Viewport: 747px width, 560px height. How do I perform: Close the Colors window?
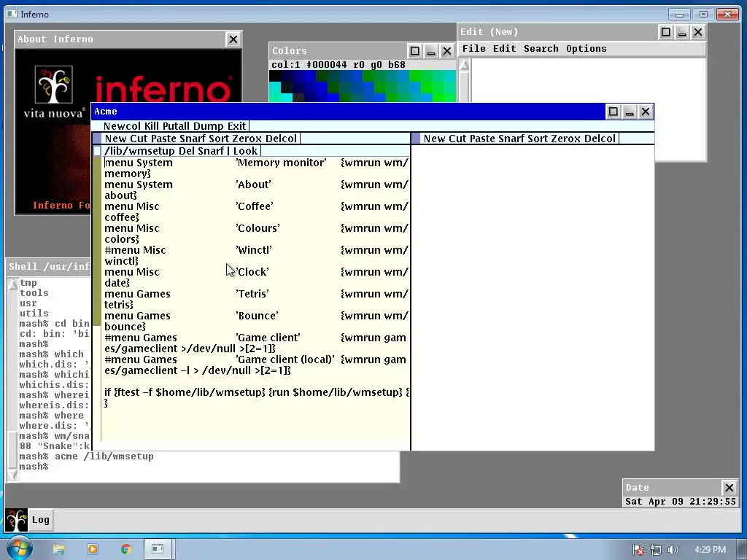click(x=447, y=51)
